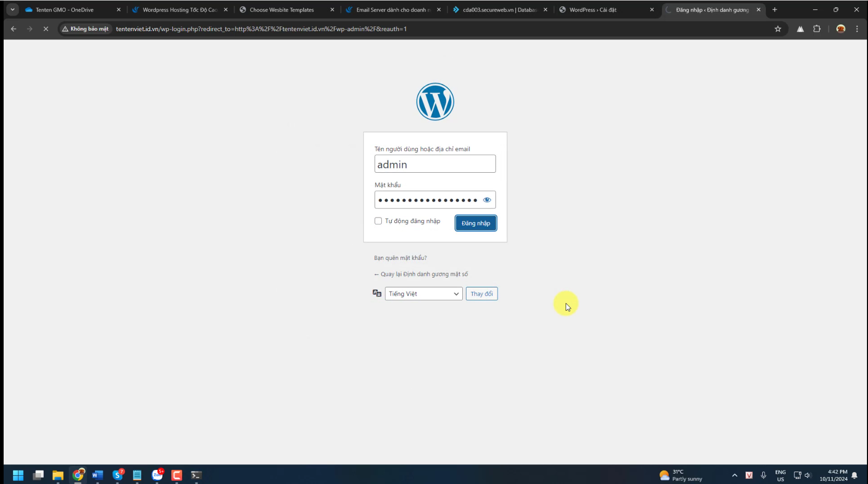The height and width of the screenshot is (484, 868).
Task: Open the Tiếng Việt language dropdown
Action: click(423, 294)
